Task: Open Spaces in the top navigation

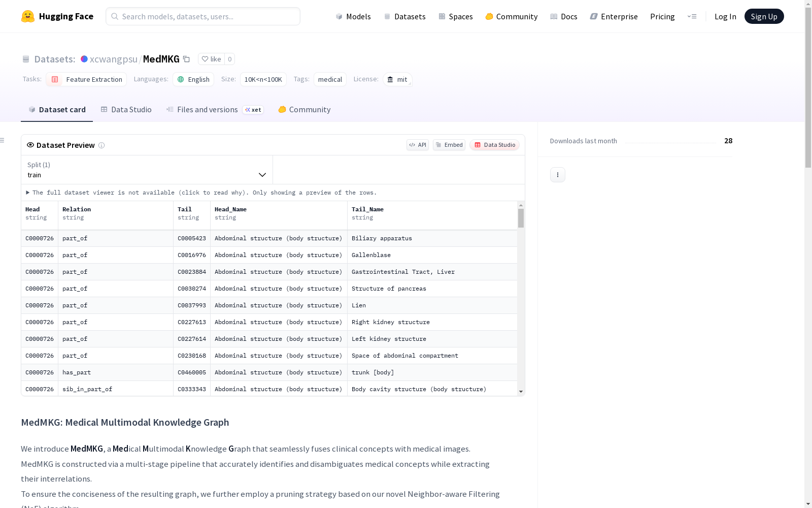Action: point(456,16)
